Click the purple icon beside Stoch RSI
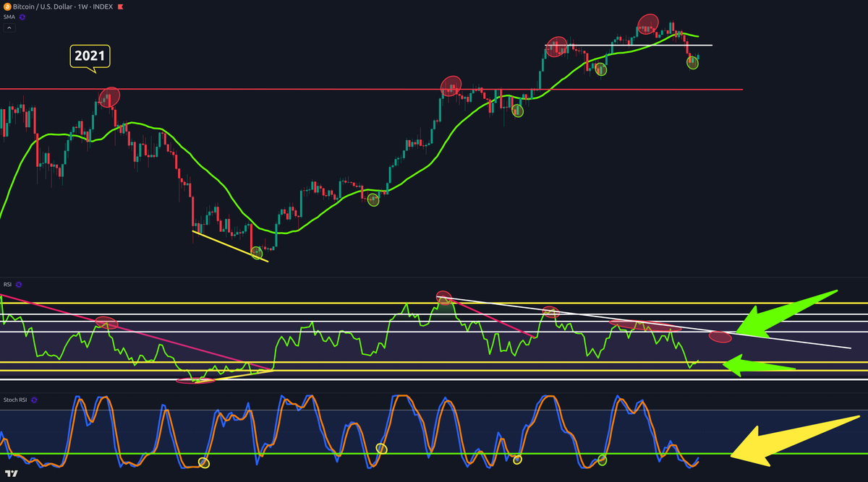 coord(34,399)
